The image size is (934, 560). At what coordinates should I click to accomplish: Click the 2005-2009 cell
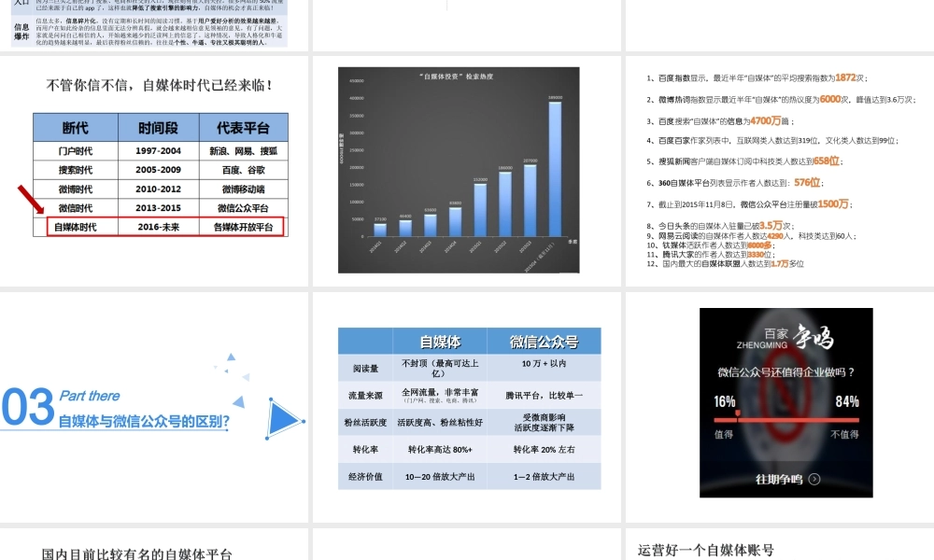[159, 170]
